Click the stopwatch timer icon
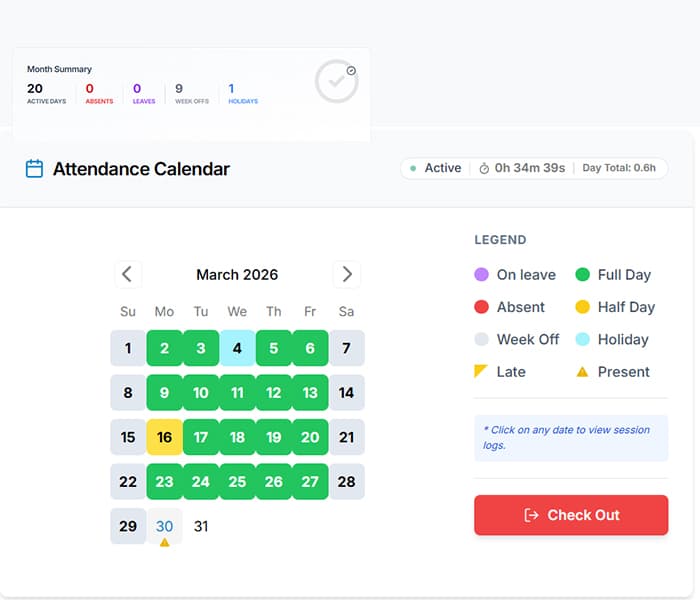The width and height of the screenshot is (700, 600). pos(484,169)
